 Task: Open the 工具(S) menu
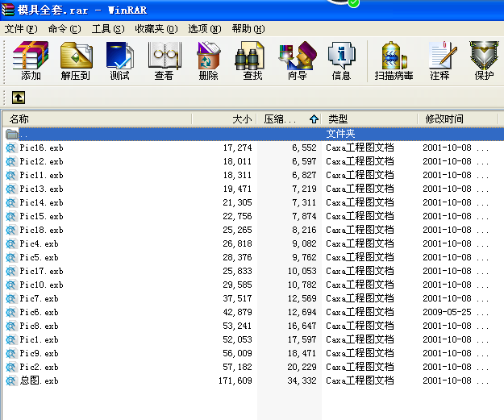point(108,29)
